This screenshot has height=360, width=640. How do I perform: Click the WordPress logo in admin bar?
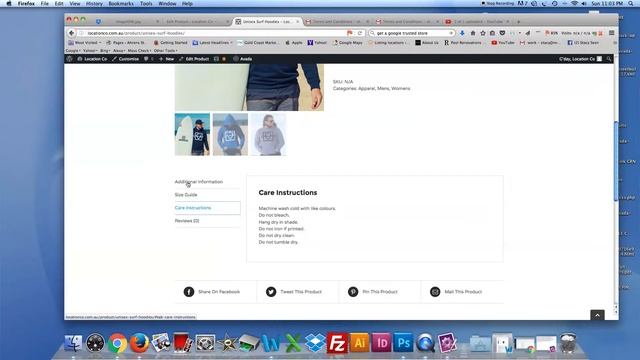(69, 59)
